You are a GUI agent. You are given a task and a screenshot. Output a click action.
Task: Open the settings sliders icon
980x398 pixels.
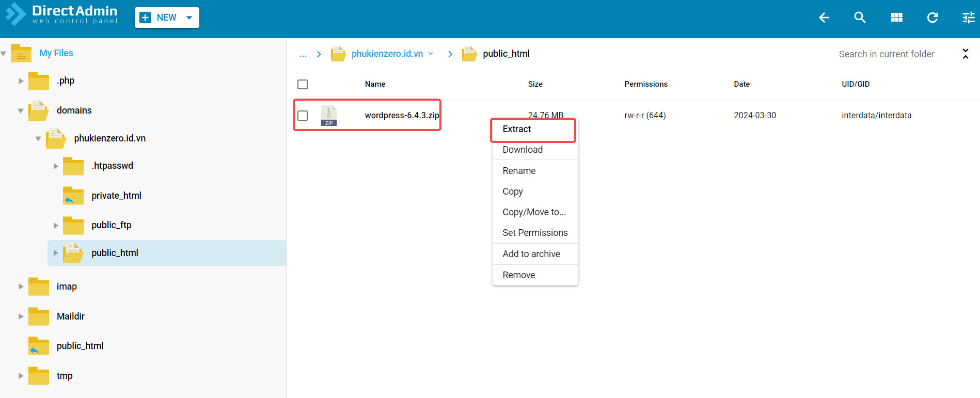(x=969, y=18)
